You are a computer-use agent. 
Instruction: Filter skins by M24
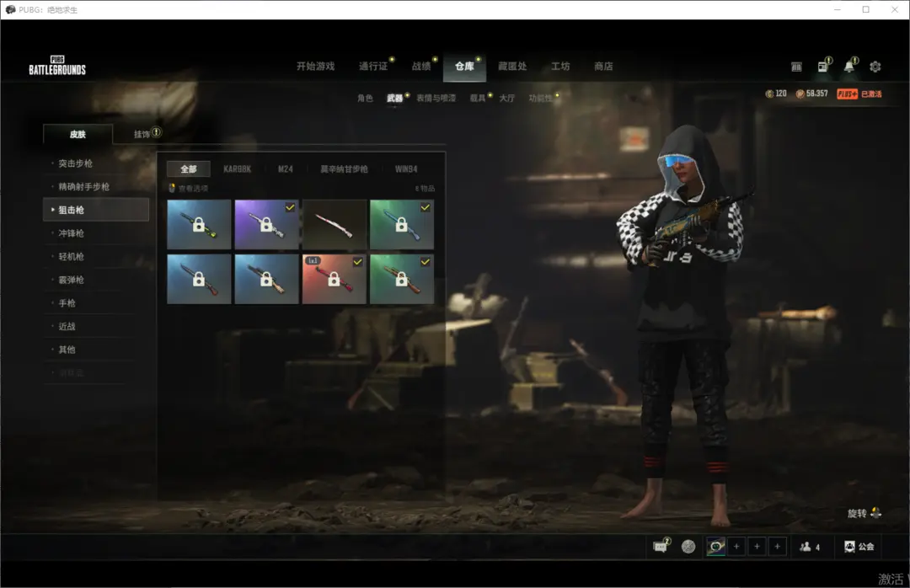point(286,169)
